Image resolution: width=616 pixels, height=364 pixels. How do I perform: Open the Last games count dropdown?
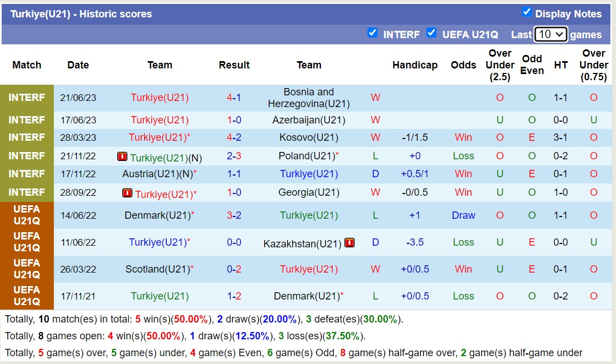tap(550, 34)
